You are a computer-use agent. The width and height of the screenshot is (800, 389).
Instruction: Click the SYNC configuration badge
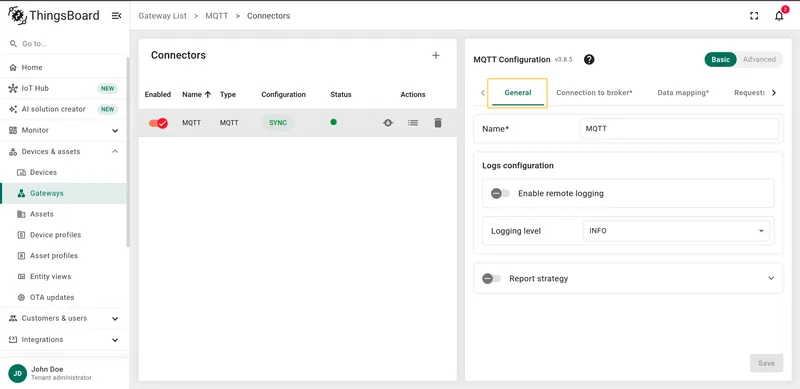pos(278,123)
